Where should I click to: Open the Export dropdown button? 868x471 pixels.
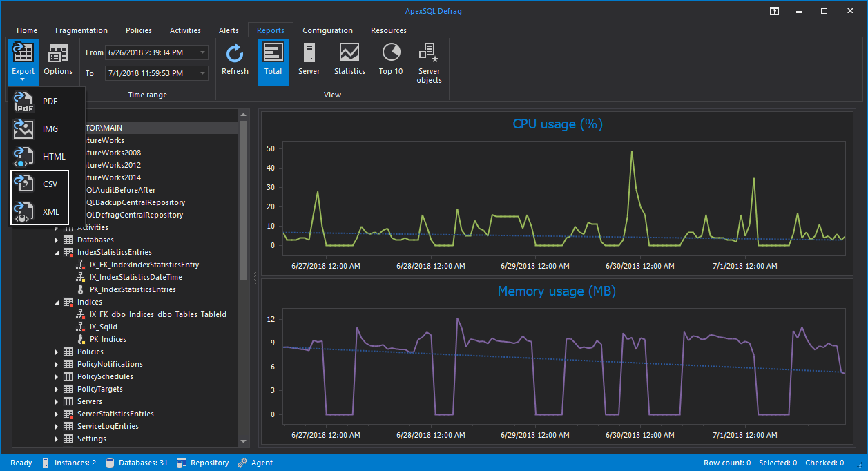pos(23,62)
